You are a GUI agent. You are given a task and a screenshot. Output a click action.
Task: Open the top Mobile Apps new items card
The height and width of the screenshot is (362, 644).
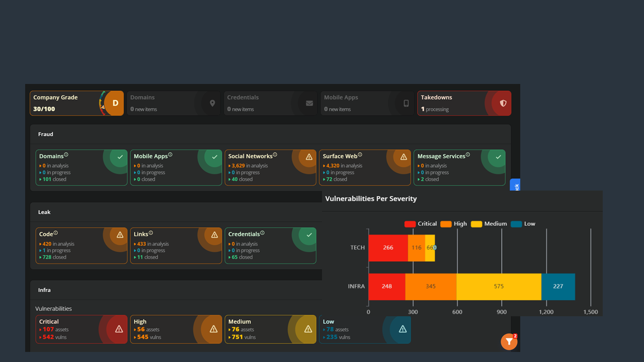coord(367,103)
